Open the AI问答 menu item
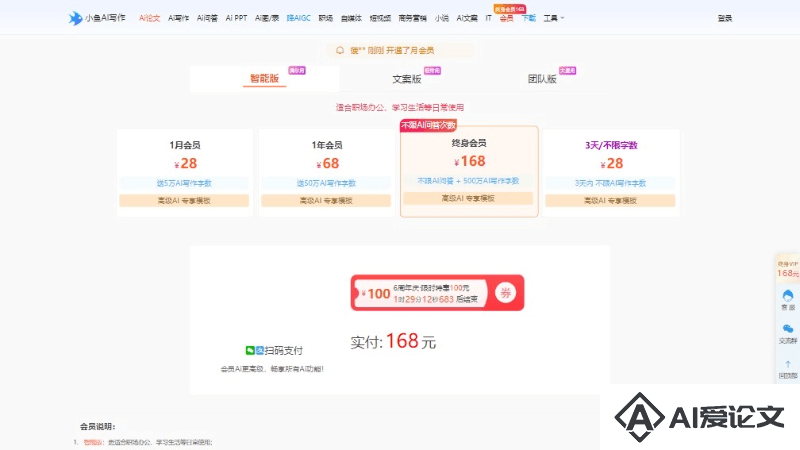This screenshot has width=800, height=450. pyautogui.click(x=207, y=18)
